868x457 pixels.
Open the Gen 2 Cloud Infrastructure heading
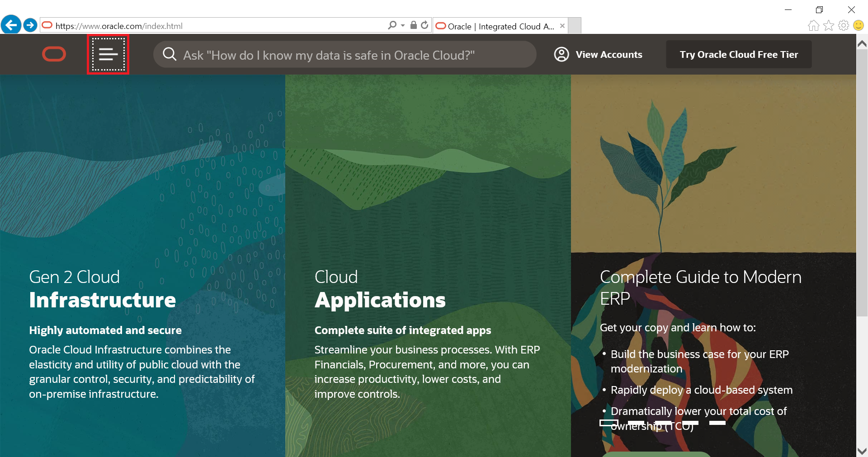point(103,289)
